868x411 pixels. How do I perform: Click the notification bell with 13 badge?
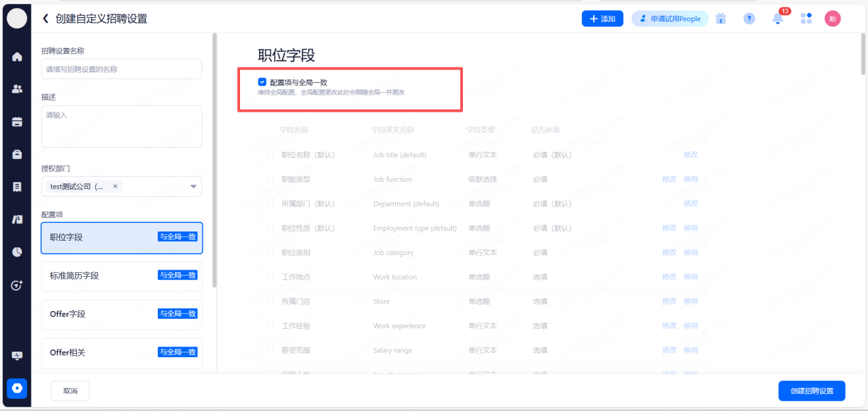[x=777, y=19]
